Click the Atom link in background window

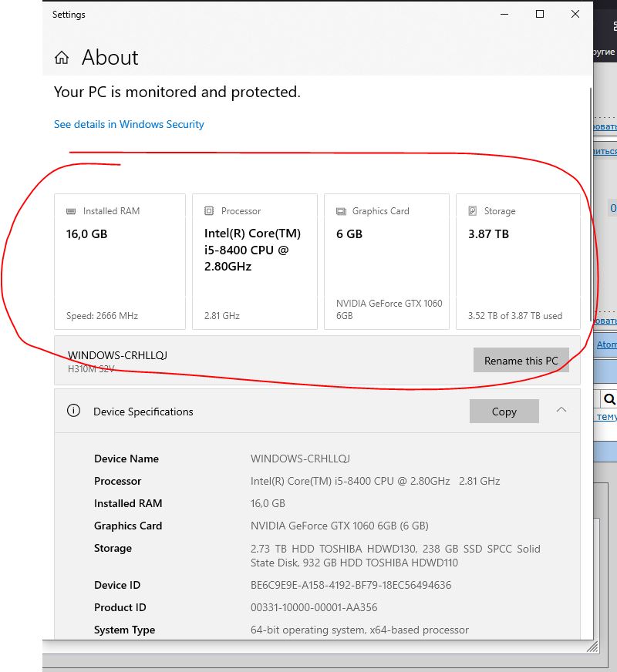pyautogui.click(x=607, y=344)
